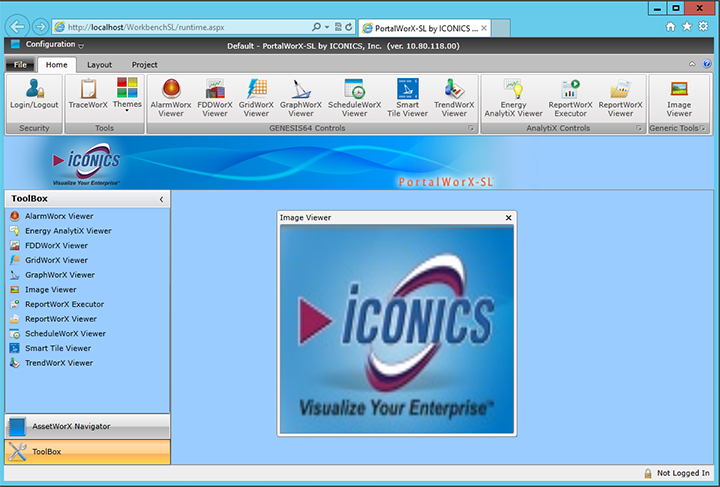The image size is (720, 487).
Task: Go back with browser back arrow
Action: [x=17, y=27]
